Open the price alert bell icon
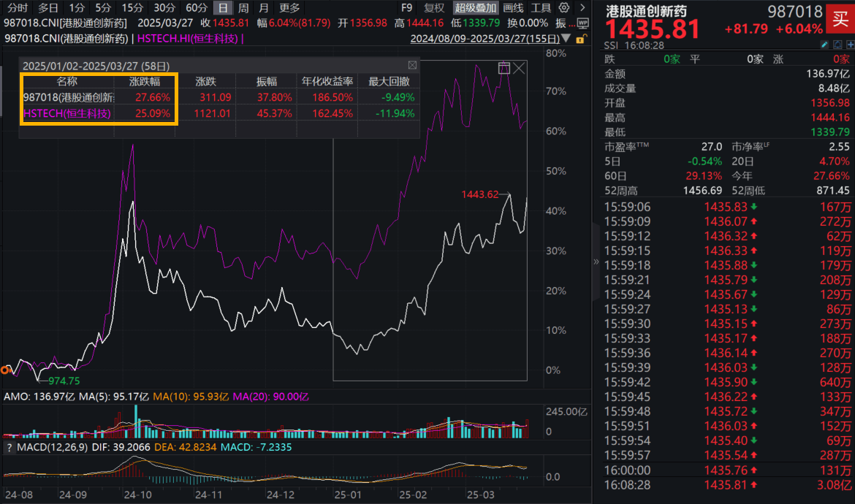855x504 pixels. [x=838, y=43]
